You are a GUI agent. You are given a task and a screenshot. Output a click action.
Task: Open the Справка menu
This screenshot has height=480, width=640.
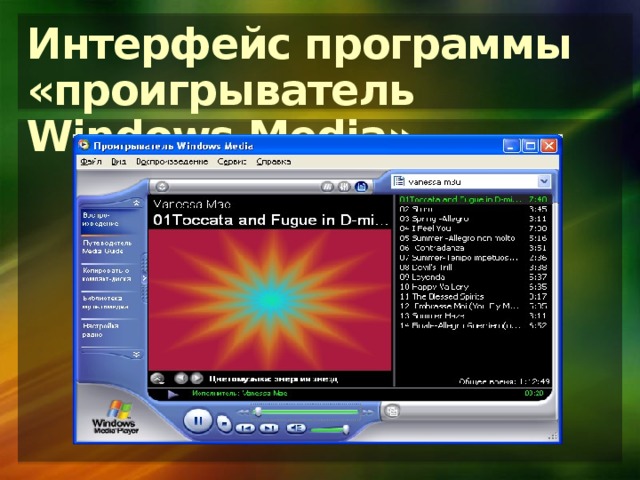click(x=273, y=162)
